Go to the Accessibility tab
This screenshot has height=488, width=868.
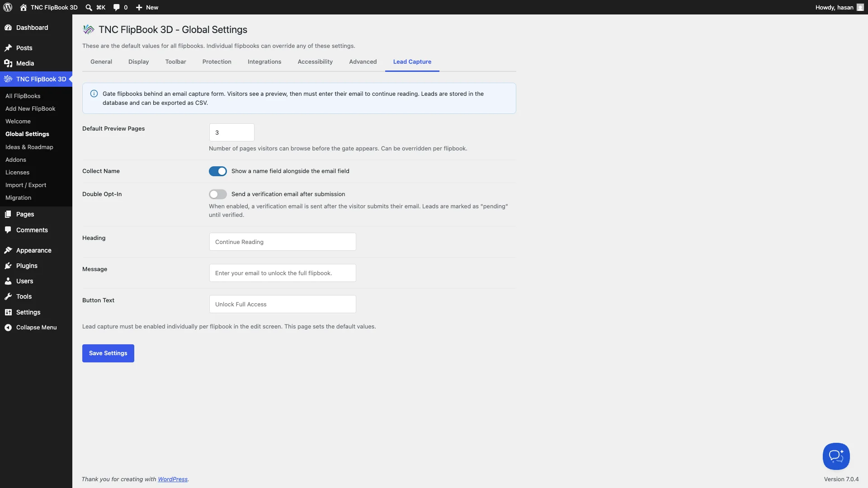coord(315,62)
